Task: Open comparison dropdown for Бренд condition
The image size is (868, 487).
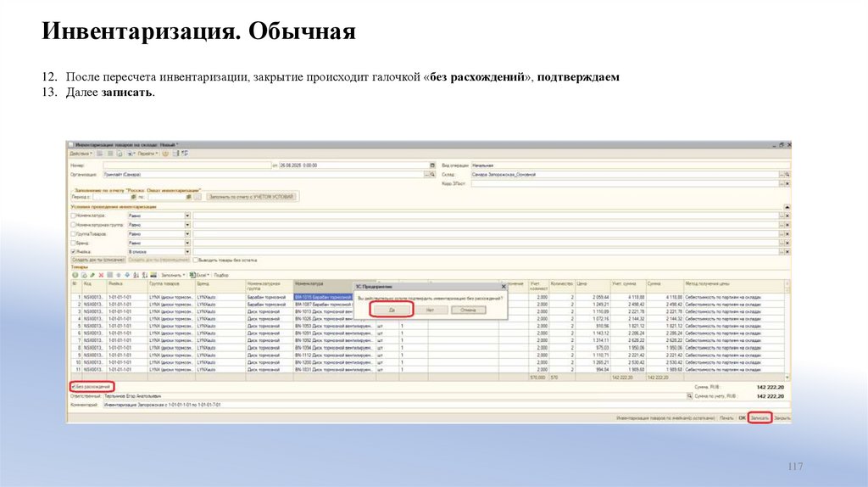Action: [187, 243]
